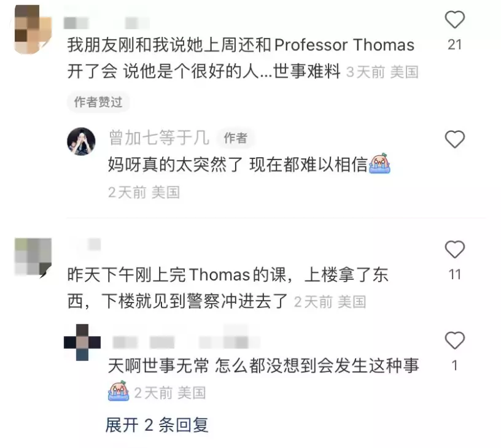Open the blurred avatar of second commenter

pos(33,257)
